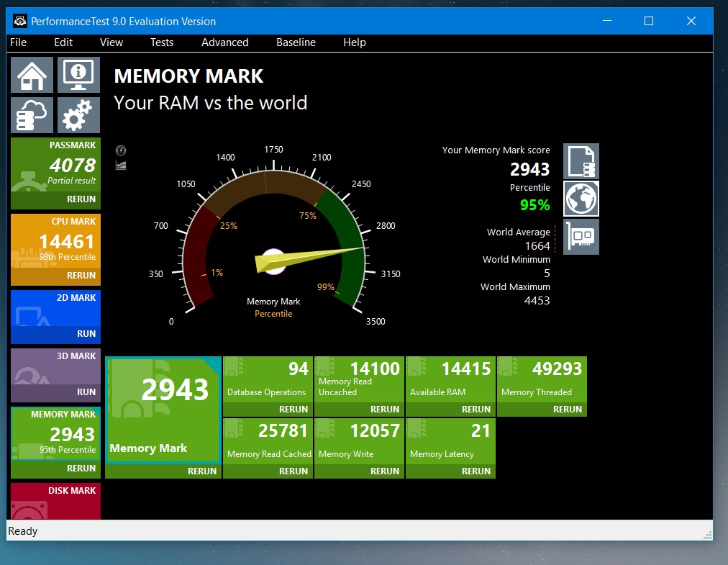Open the Baseline menu
This screenshot has width=728, height=565.
296,42
